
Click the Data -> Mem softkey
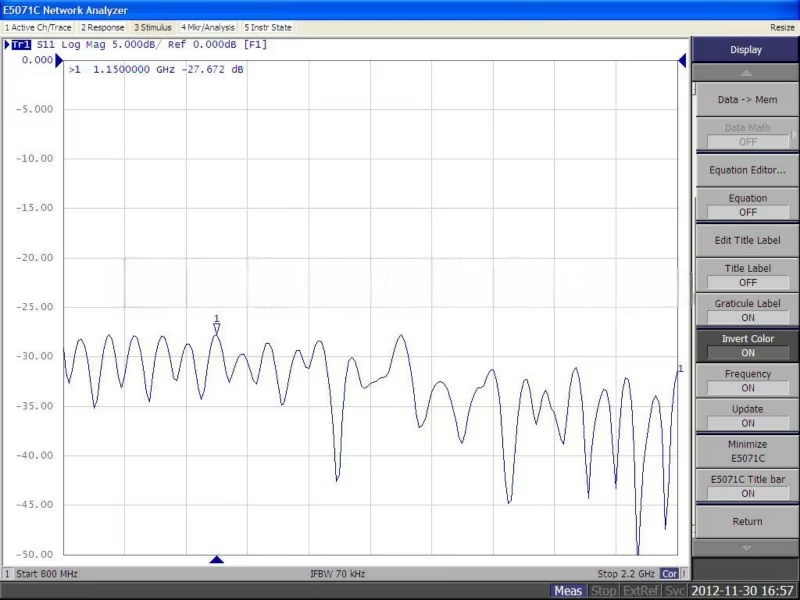coord(747,100)
